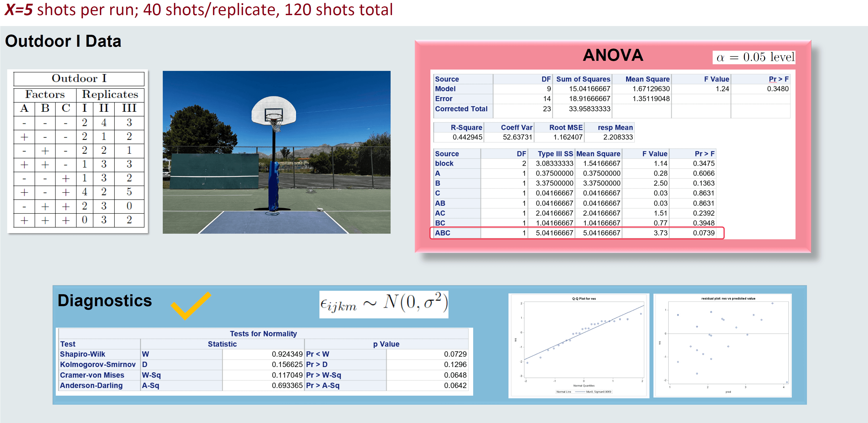Click the Kolmogorov-Smirnov p-value 0.1296
The height and width of the screenshot is (423, 868).
click(455, 365)
